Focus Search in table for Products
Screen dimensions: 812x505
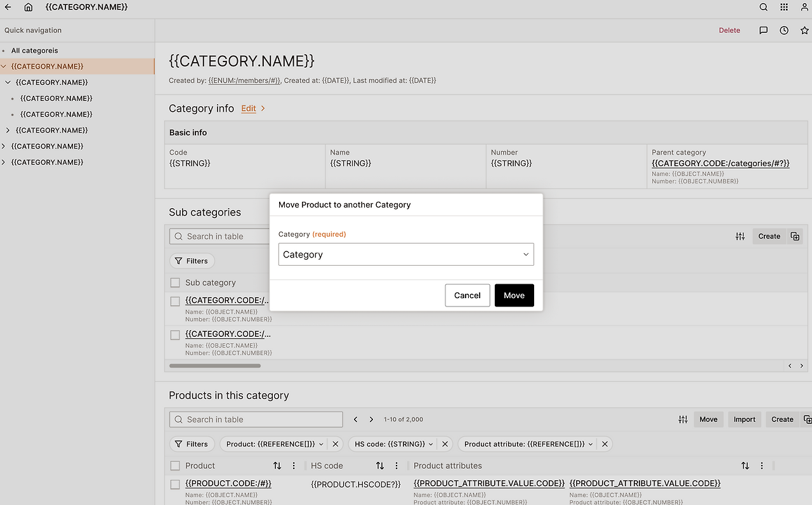pos(256,419)
